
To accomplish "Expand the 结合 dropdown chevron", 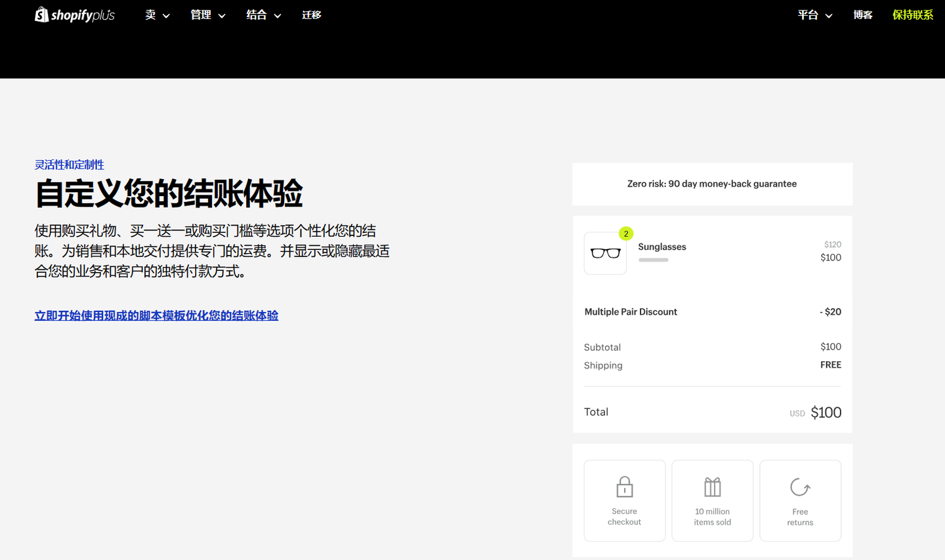I will coord(276,16).
